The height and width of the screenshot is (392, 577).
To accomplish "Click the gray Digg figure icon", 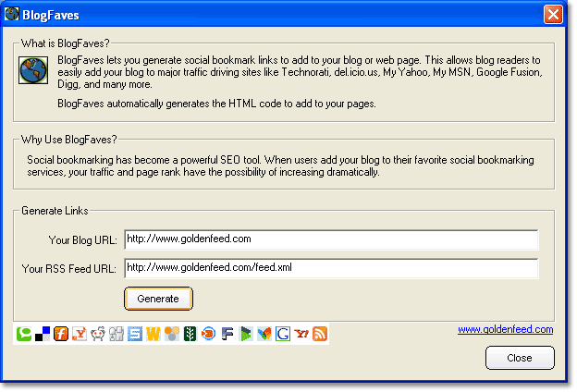I will pos(117,334).
